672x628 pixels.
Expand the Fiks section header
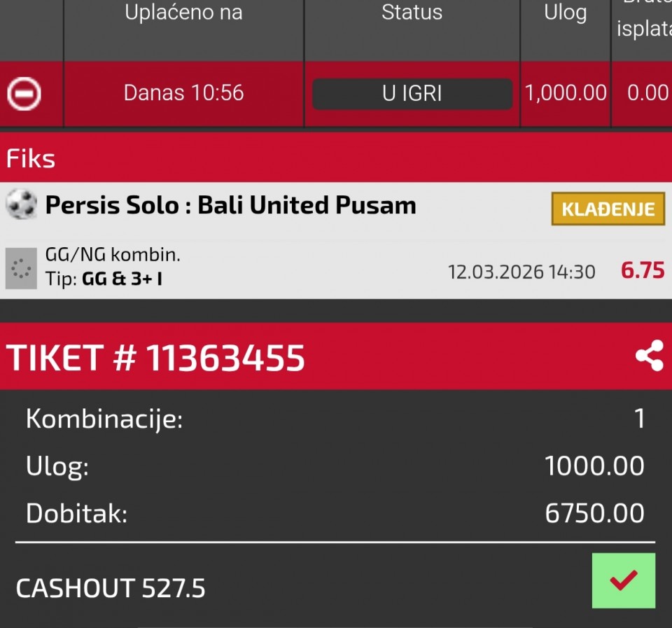[x=31, y=159]
